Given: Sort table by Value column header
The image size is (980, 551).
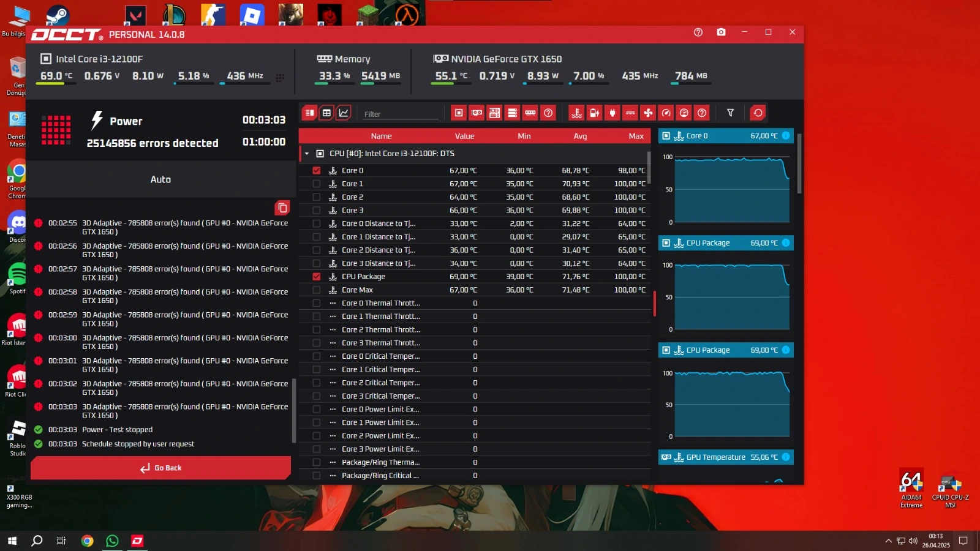Looking at the screenshot, I should [x=464, y=136].
